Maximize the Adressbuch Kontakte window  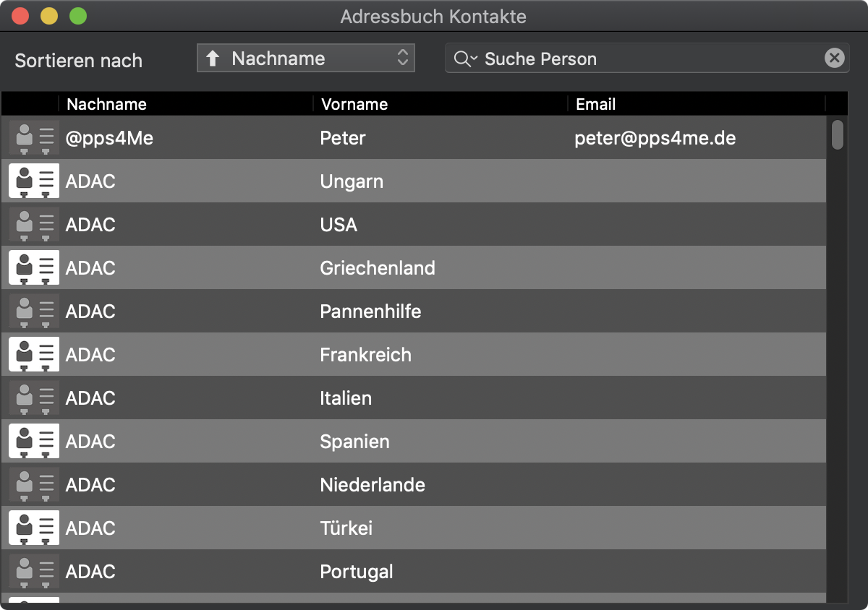click(x=77, y=16)
